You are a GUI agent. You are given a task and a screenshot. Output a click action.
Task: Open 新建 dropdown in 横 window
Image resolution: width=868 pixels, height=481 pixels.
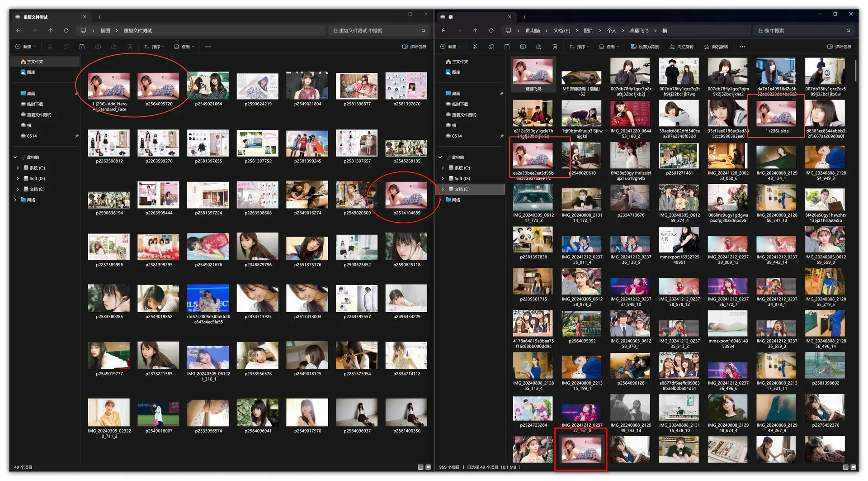450,47
